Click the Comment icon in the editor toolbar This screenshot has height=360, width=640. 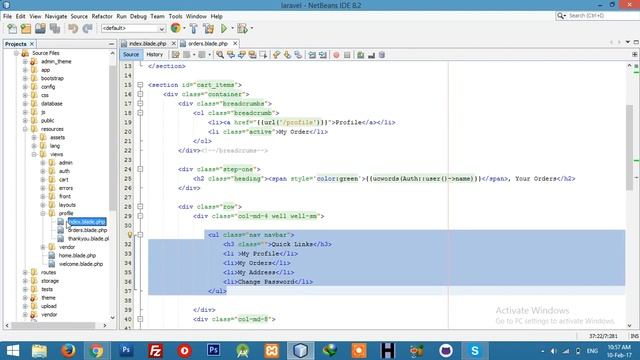(x=360, y=55)
